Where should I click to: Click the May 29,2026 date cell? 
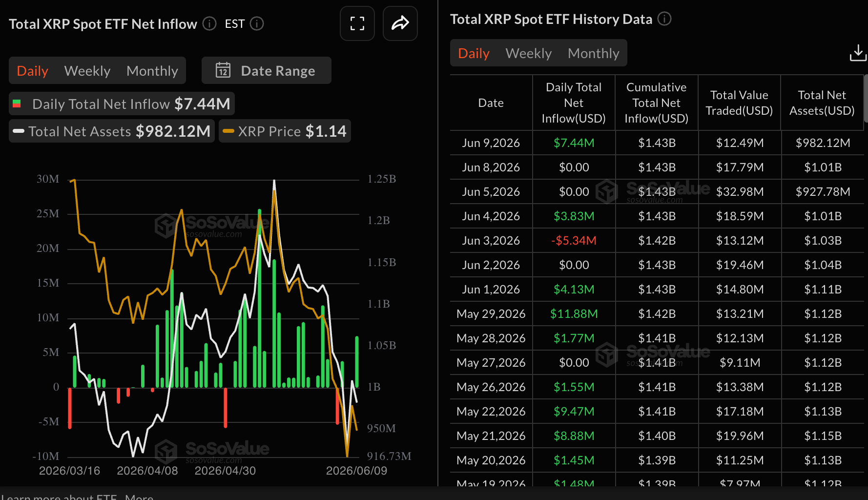[491, 313]
